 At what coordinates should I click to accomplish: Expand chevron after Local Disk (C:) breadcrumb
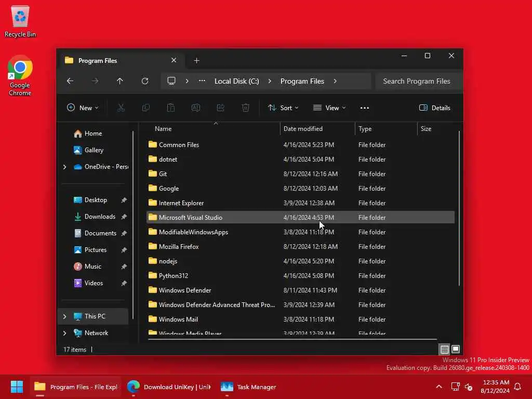(270, 81)
